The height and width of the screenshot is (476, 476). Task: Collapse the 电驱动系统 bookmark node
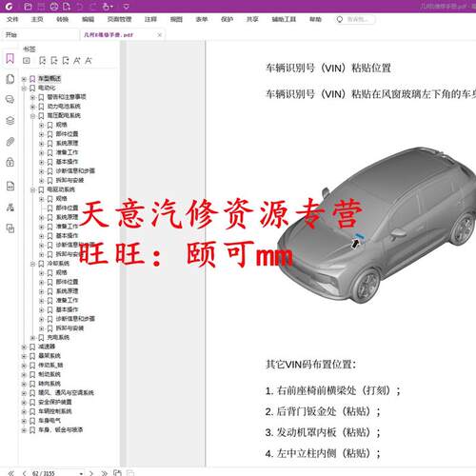coord(32,189)
